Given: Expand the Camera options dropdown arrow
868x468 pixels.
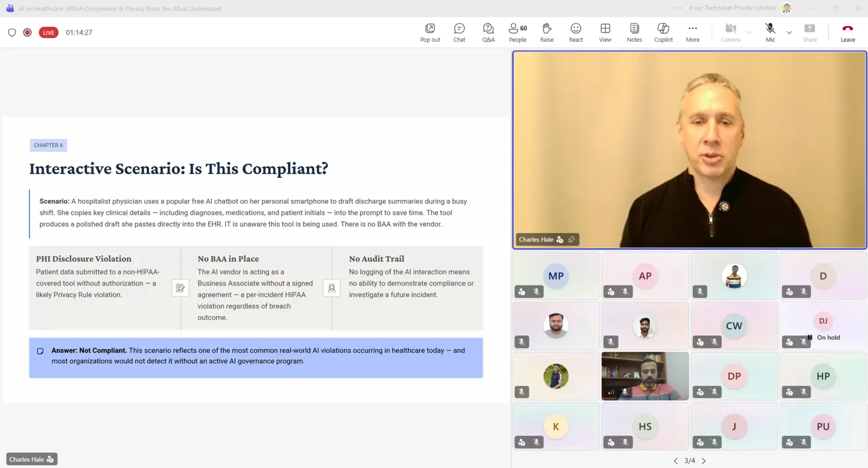Looking at the screenshot, I should (x=749, y=32).
